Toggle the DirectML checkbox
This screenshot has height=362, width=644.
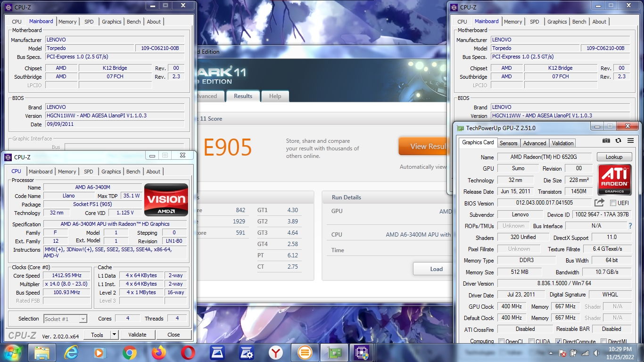603,342
